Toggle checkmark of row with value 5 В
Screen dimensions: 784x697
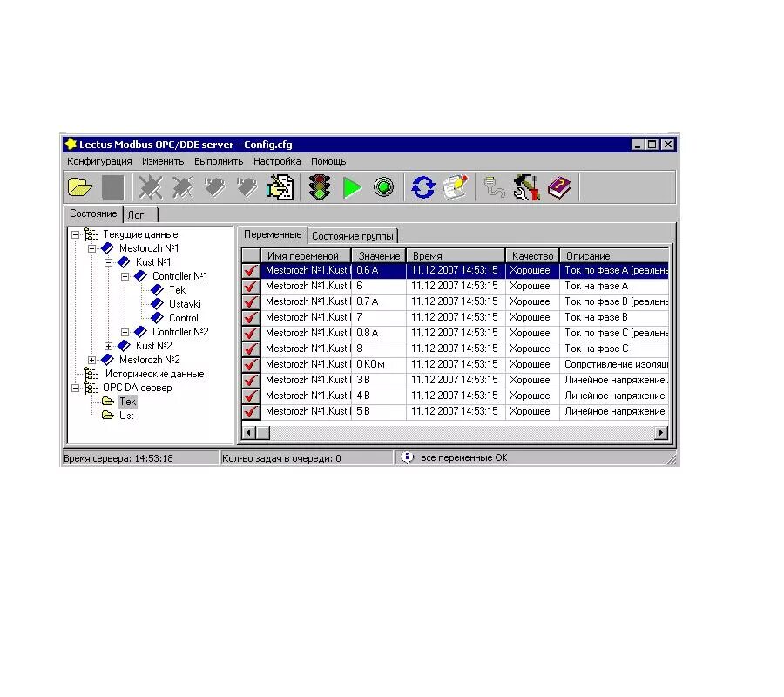click(251, 411)
